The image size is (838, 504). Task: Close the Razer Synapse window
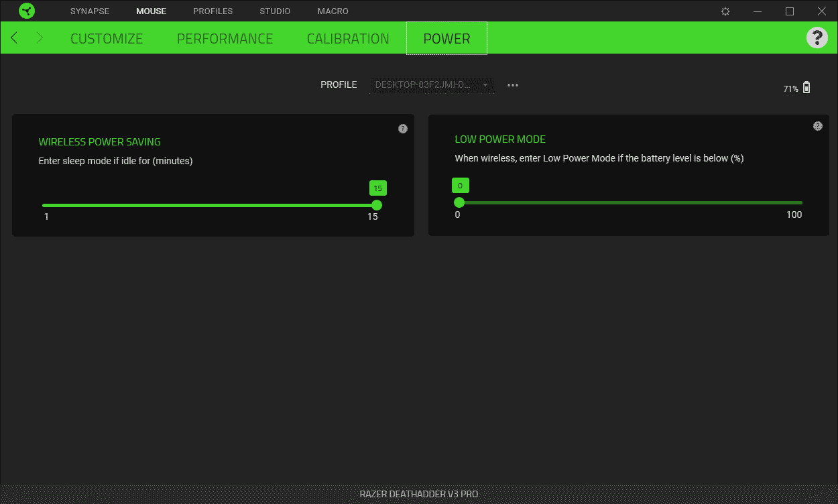click(822, 11)
